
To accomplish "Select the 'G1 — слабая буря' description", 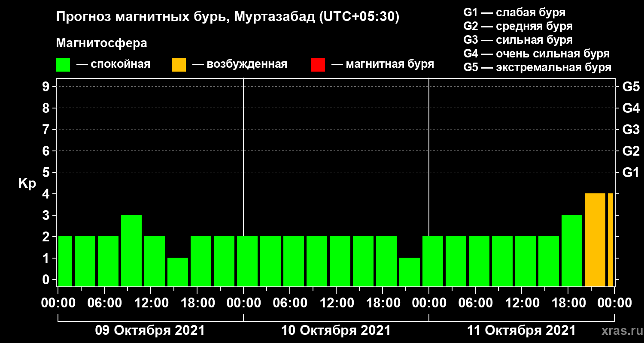I will click(x=514, y=12).
